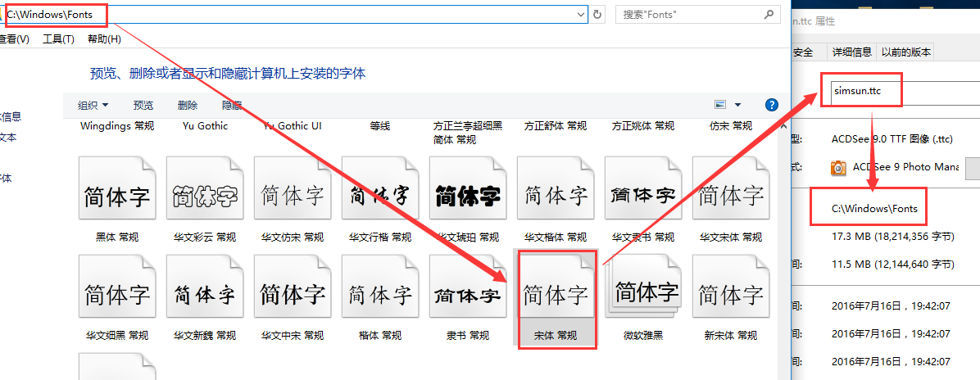Pick the 隶书 常规 font icon
Image resolution: width=980 pixels, height=380 pixels.
coord(468,286)
